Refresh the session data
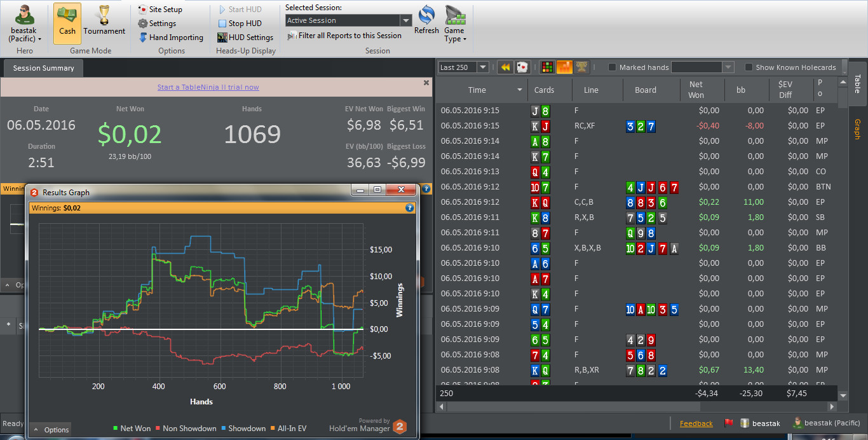 click(x=426, y=20)
